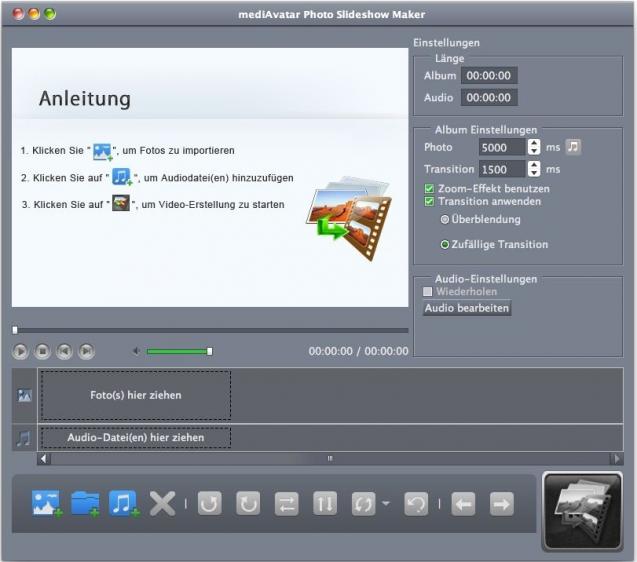Close the window with red button

pos(18,14)
